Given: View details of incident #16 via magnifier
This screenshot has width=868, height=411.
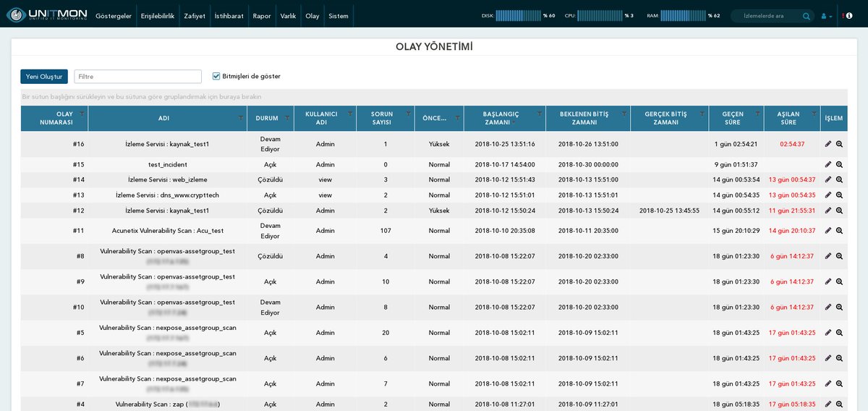Looking at the screenshot, I should pos(840,144).
